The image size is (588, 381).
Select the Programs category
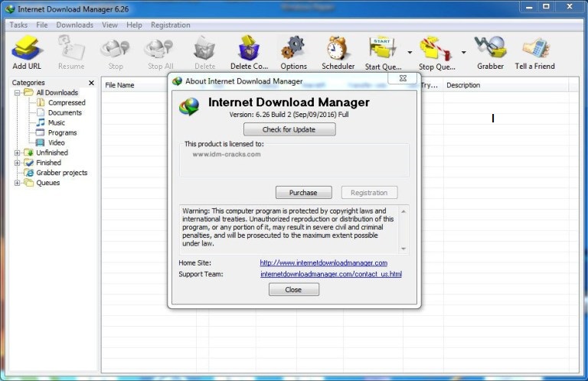62,133
